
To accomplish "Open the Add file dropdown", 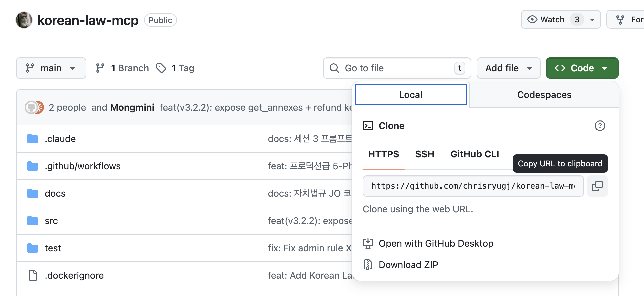I will click(x=508, y=68).
